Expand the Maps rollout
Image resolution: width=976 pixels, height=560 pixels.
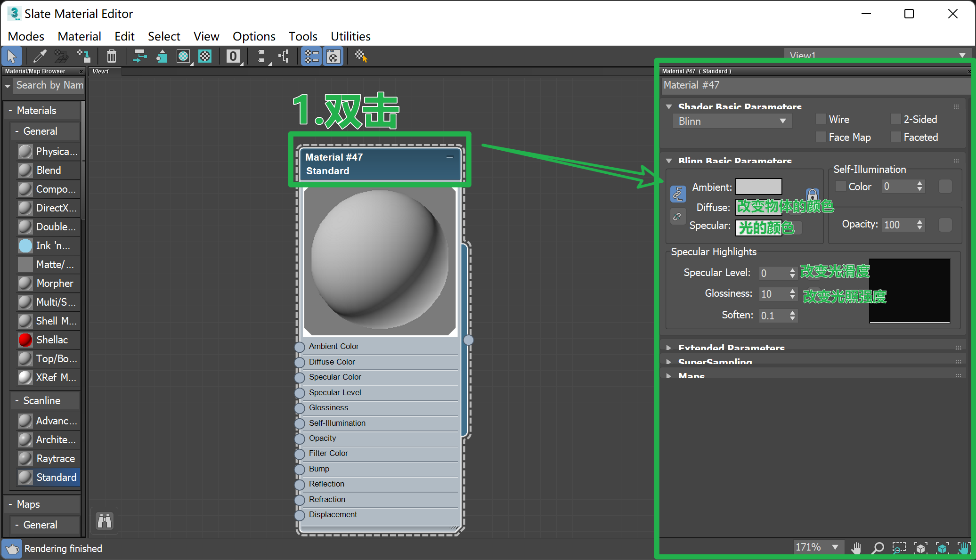(691, 376)
